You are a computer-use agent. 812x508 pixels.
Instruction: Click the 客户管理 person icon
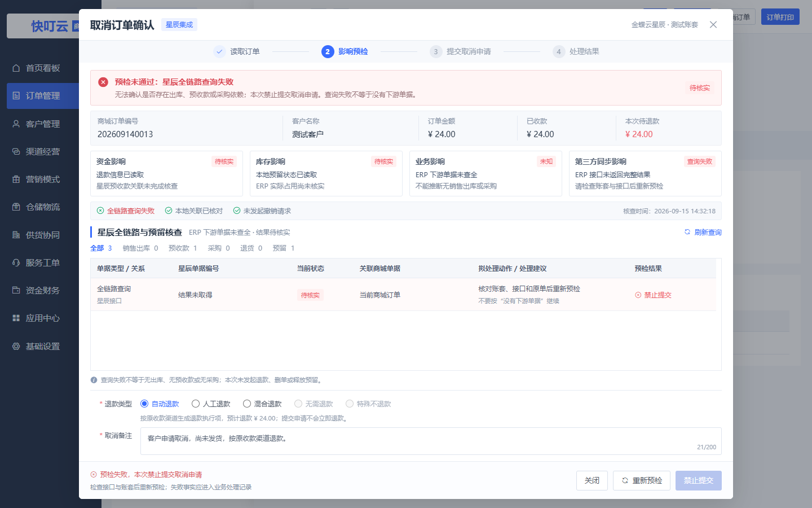[x=16, y=124]
